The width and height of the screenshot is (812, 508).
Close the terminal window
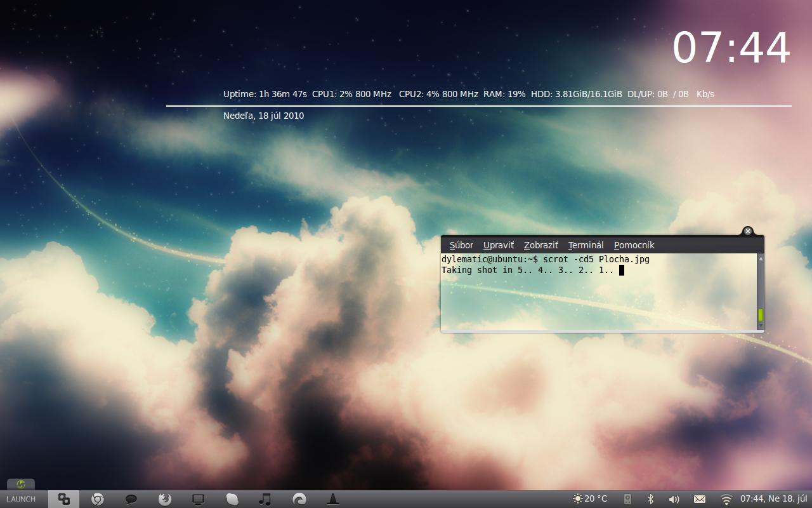click(747, 231)
